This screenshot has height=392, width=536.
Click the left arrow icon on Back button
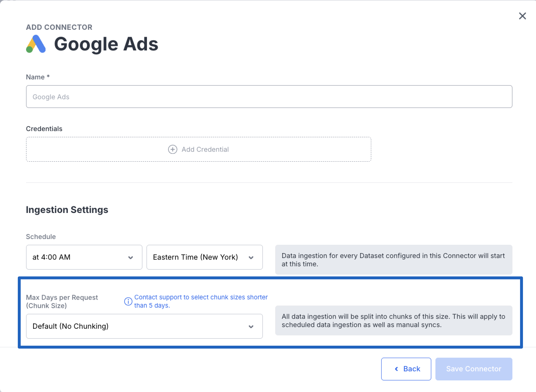click(x=396, y=369)
